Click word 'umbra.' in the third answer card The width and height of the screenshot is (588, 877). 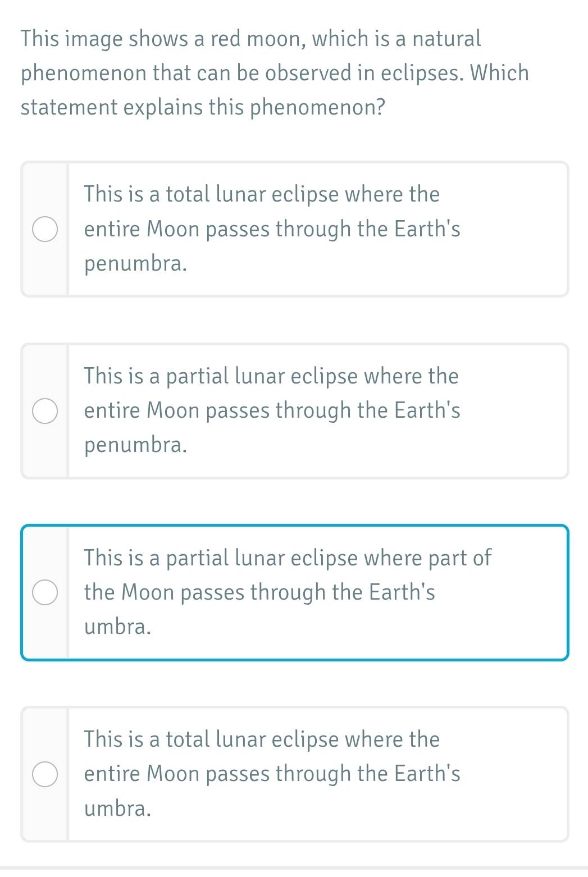coord(118,627)
